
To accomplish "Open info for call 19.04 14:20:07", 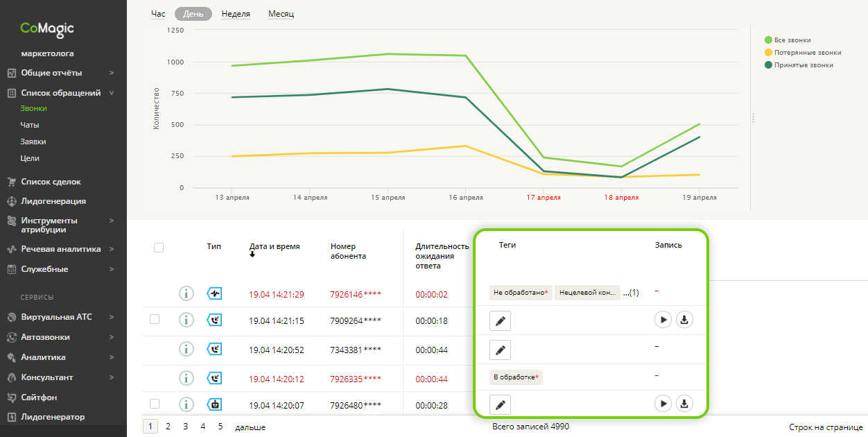I will point(186,404).
